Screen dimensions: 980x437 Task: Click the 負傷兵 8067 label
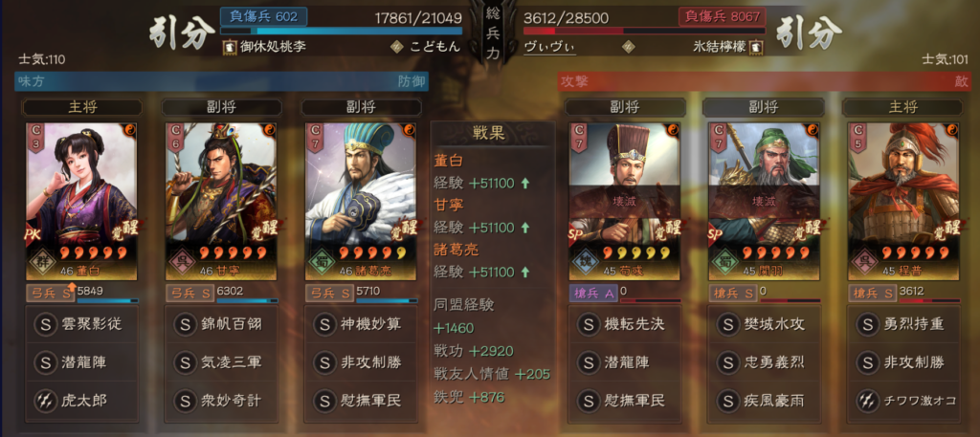(722, 17)
